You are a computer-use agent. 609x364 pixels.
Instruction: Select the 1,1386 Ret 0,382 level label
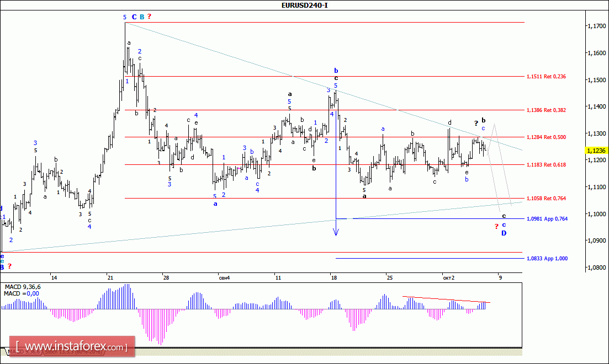coord(546,110)
